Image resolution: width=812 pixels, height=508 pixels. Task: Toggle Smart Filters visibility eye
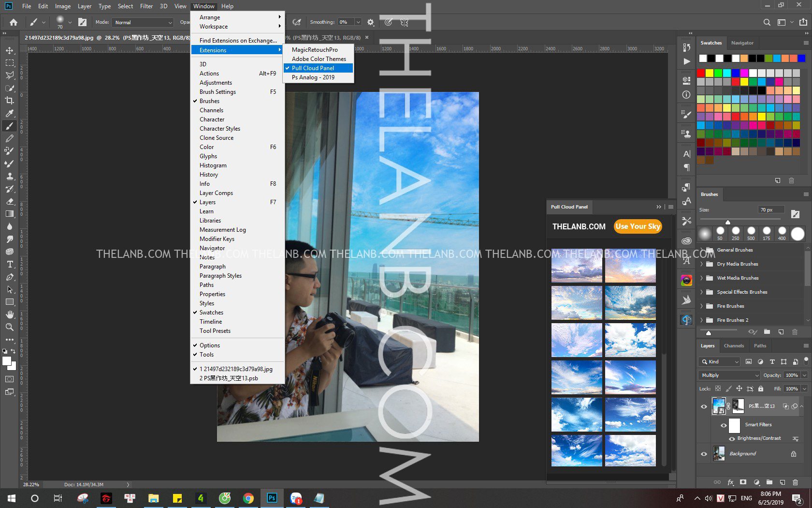tap(724, 425)
